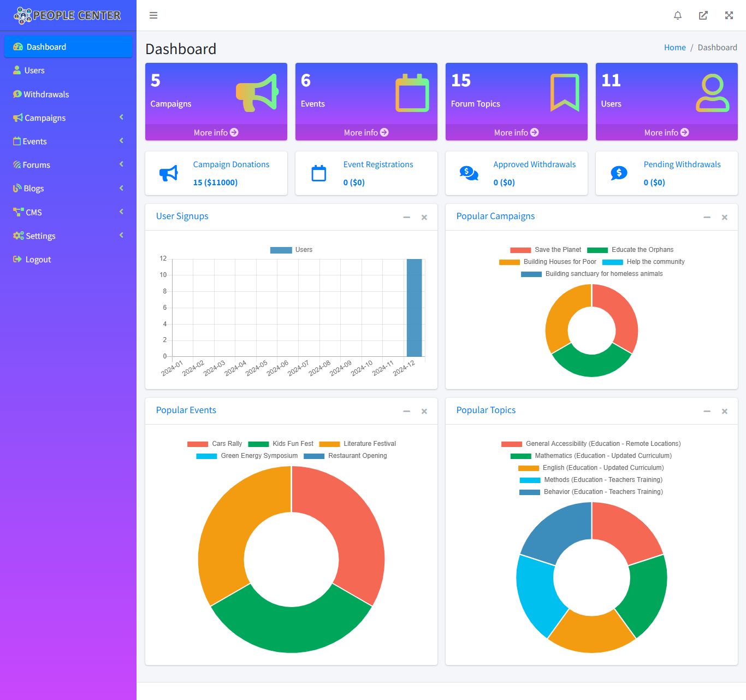Open the notifications bell
746x700 pixels.
(678, 15)
